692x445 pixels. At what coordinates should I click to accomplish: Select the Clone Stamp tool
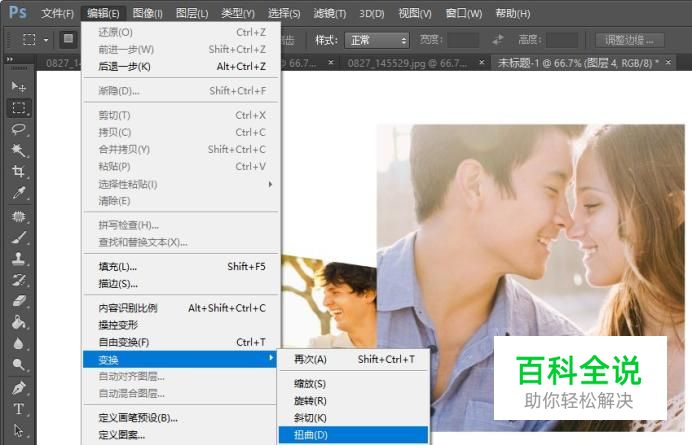pos(19,259)
